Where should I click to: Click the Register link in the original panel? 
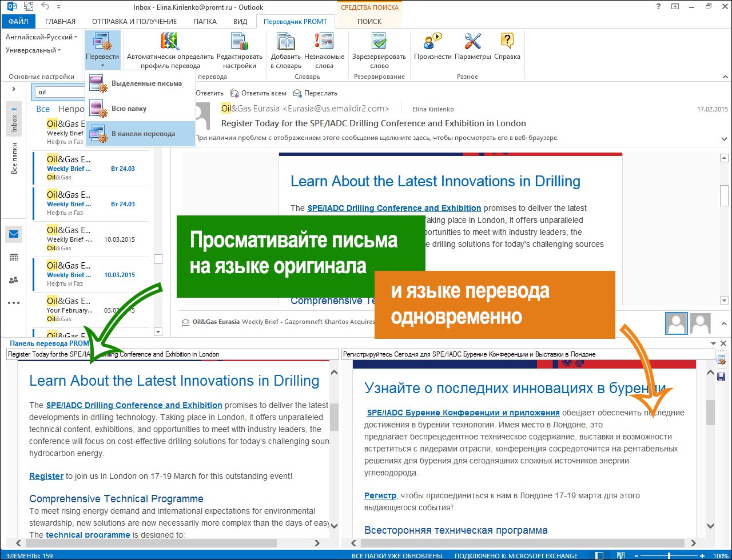click(46, 476)
